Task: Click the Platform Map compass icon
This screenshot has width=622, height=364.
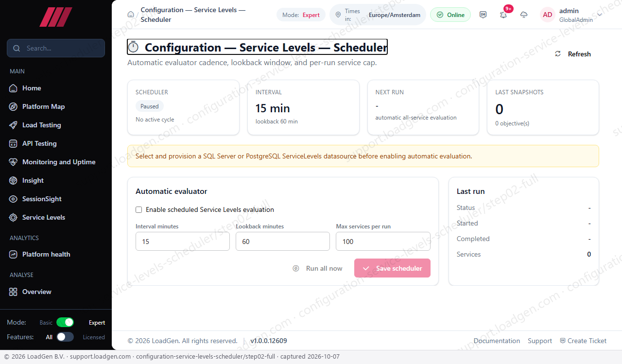Action: click(13, 106)
